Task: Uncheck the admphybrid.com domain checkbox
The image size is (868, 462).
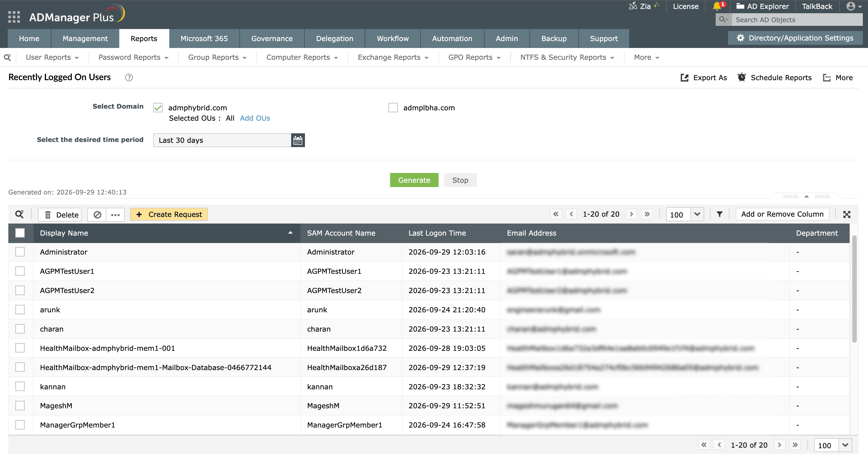Action: pos(158,108)
